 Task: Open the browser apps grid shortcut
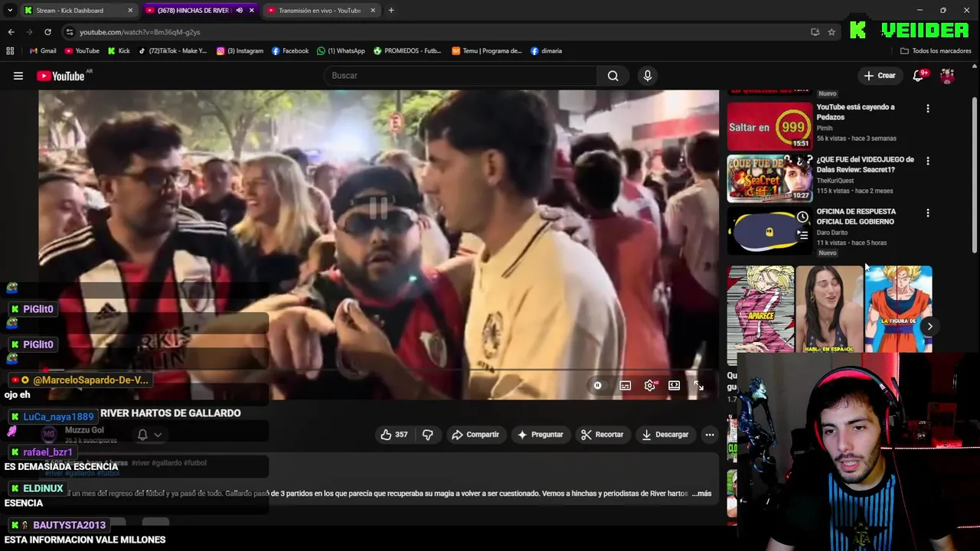pyautogui.click(x=10, y=51)
